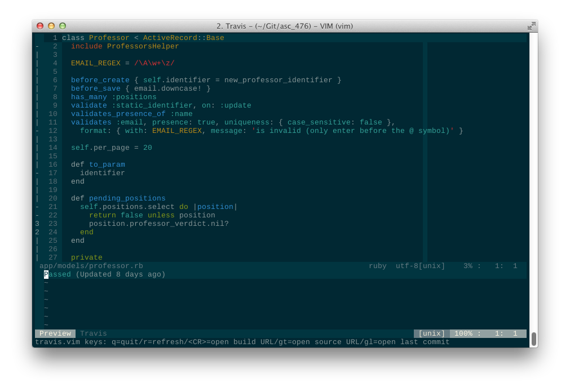Click the terminal scrollbar thumb
The image size is (570, 392).
click(x=534, y=339)
